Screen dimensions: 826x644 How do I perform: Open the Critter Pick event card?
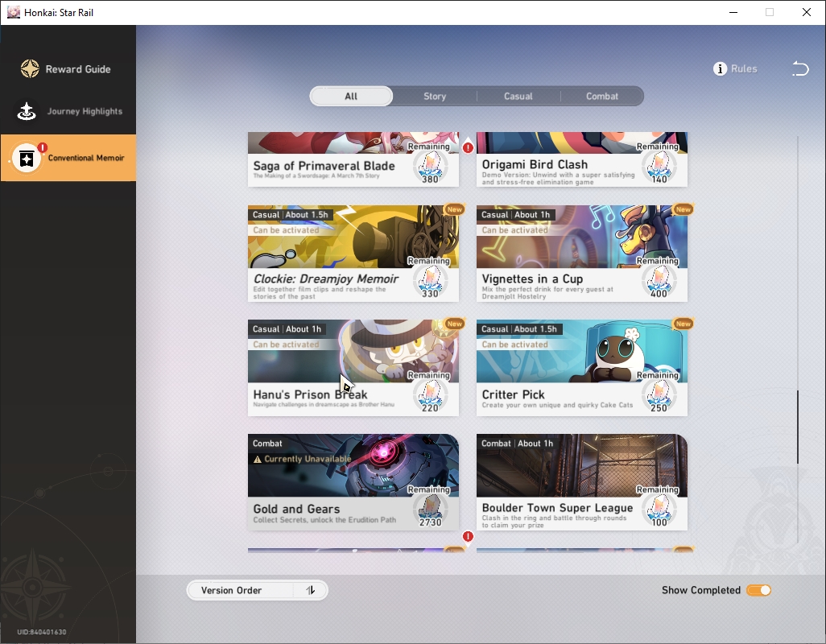pyautogui.click(x=582, y=368)
